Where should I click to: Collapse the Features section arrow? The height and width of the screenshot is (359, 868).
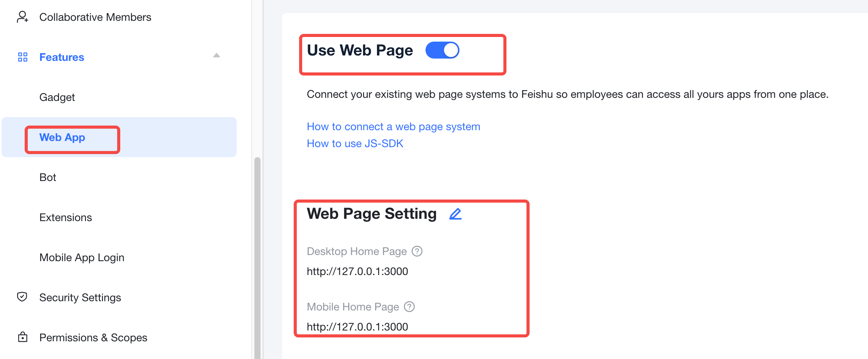coord(217,55)
